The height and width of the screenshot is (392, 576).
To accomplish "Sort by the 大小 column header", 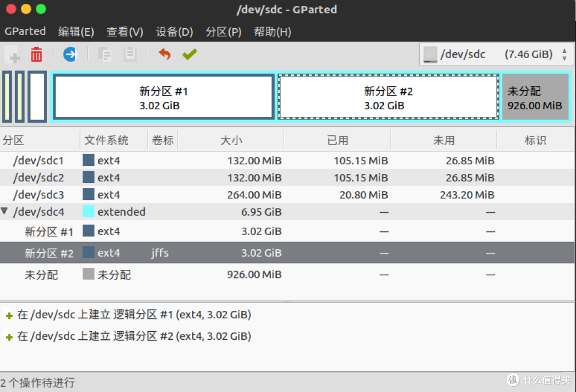I will 231,140.
